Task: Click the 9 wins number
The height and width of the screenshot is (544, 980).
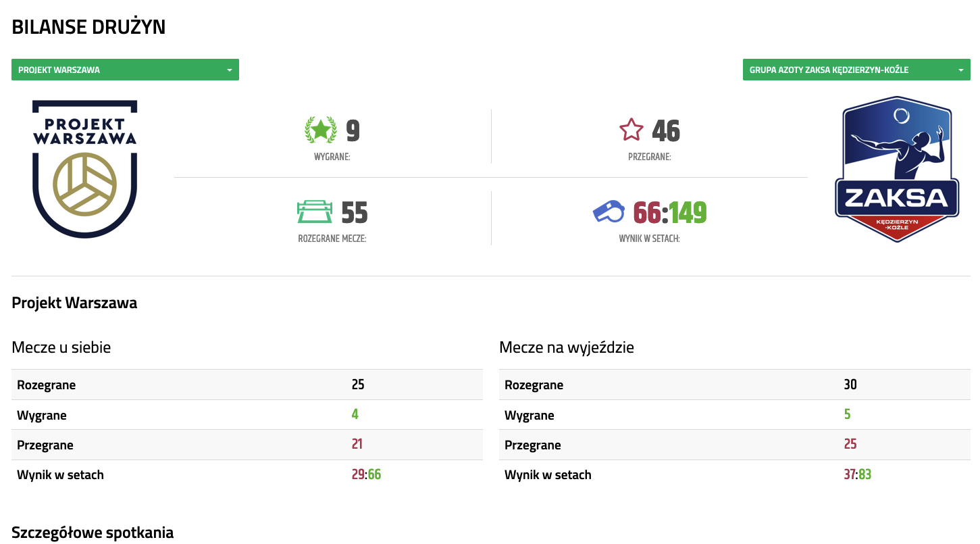Action: (353, 131)
